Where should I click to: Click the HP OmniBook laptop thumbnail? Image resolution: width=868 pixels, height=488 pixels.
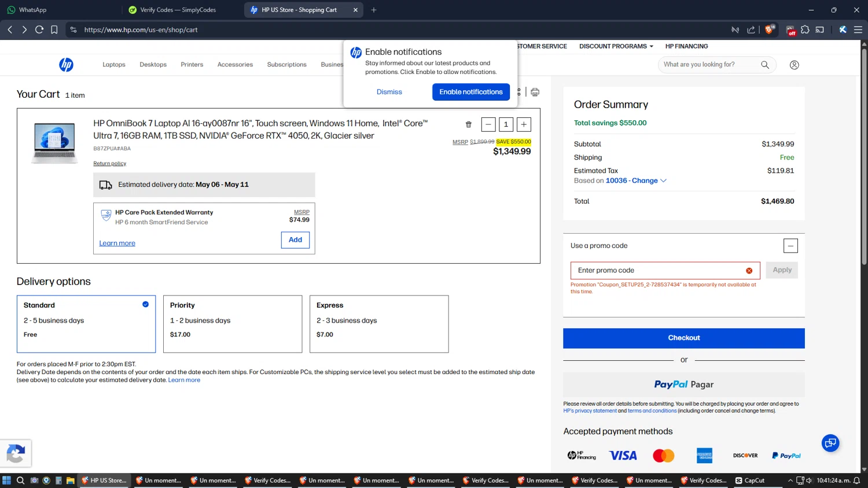pos(54,143)
